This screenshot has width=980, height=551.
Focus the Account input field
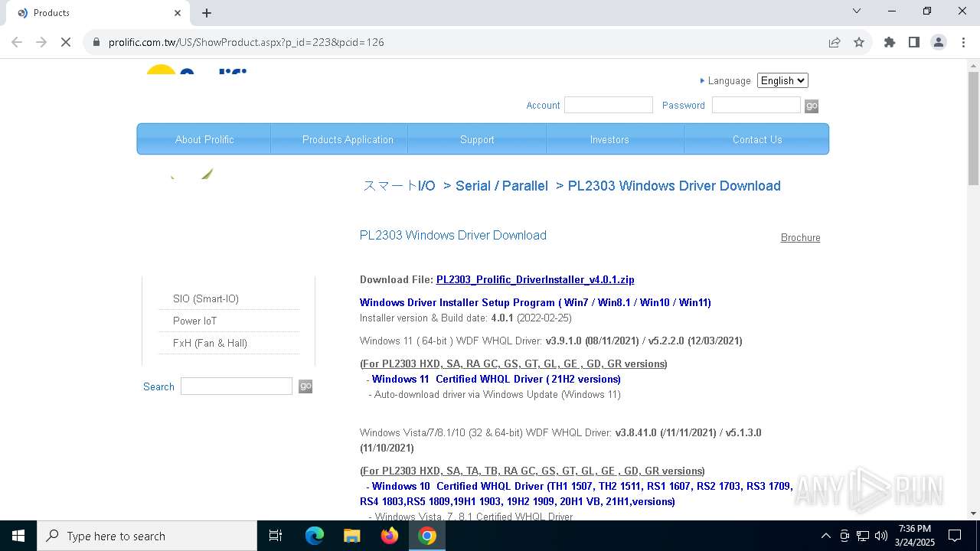pos(609,105)
